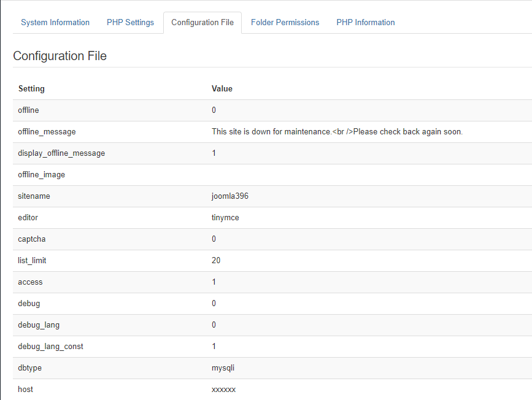This screenshot has width=532, height=400.
Task: Click the list_limit value of 20
Action: click(x=216, y=261)
